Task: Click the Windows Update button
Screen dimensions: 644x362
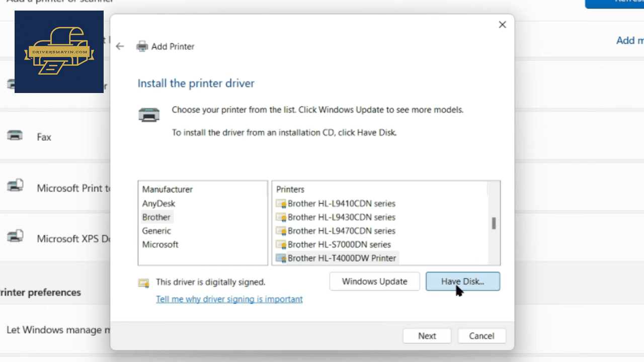Action: tap(375, 282)
